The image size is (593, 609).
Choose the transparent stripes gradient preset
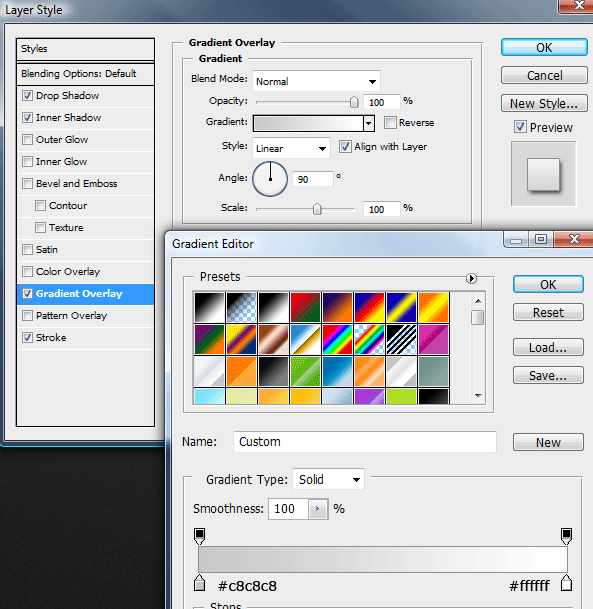[x=401, y=339]
